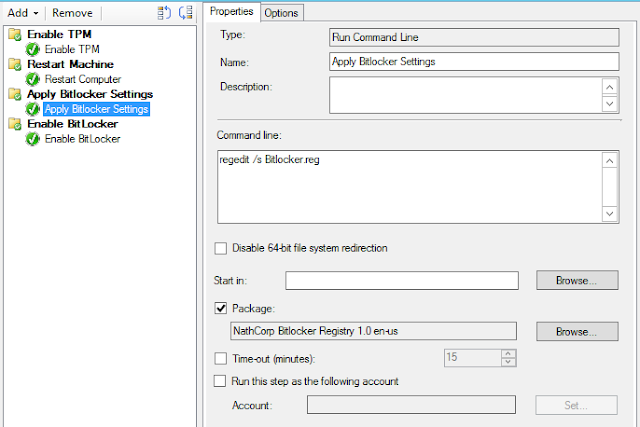Viewport: 640px width, 427px height.
Task: Click the Enable TPM group folder icon
Action: point(14,35)
